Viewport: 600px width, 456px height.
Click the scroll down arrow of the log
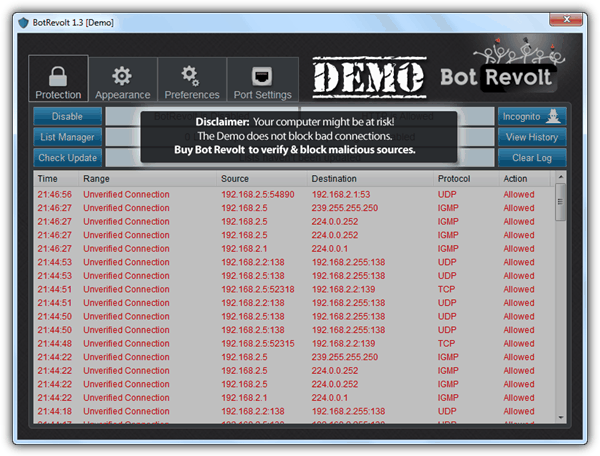pyautogui.click(x=561, y=417)
